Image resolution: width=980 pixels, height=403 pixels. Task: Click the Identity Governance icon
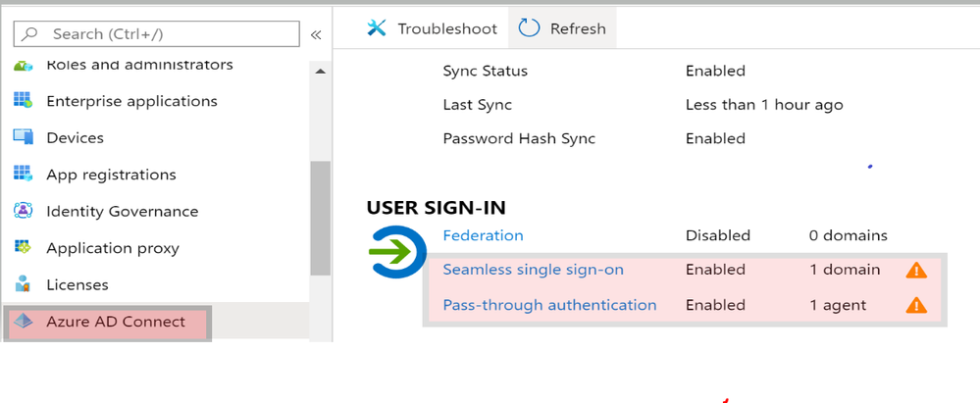coord(23,211)
